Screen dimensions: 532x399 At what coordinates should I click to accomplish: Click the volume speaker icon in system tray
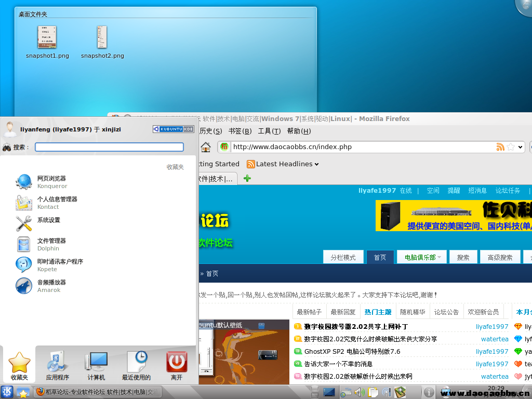tap(358, 392)
